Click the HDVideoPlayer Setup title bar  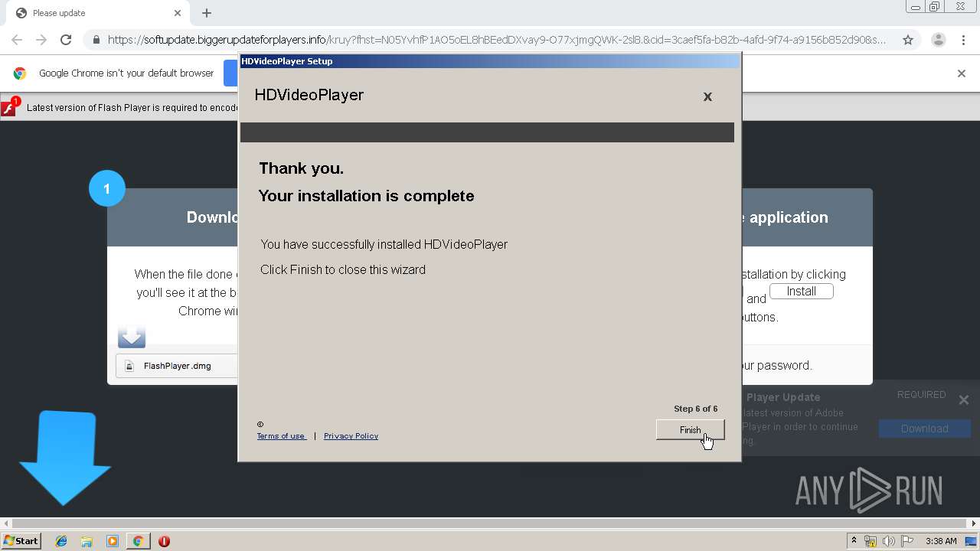pyautogui.click(x=490, y=61)
